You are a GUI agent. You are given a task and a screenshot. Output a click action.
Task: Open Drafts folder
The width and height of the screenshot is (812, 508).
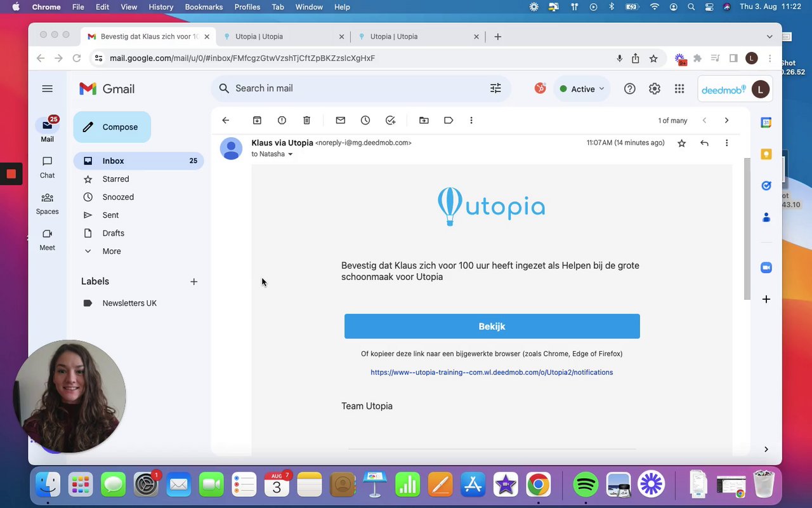(x=138, y=233)
